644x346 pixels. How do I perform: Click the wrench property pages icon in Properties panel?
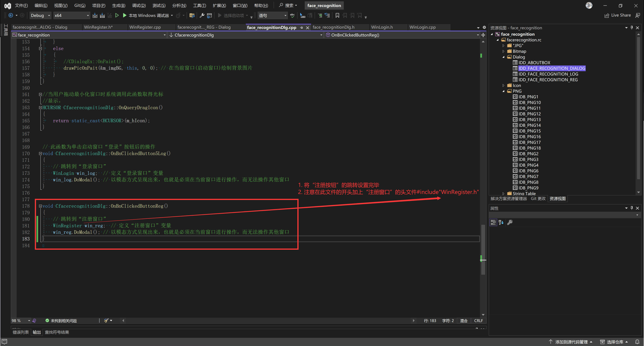point(510,222)
